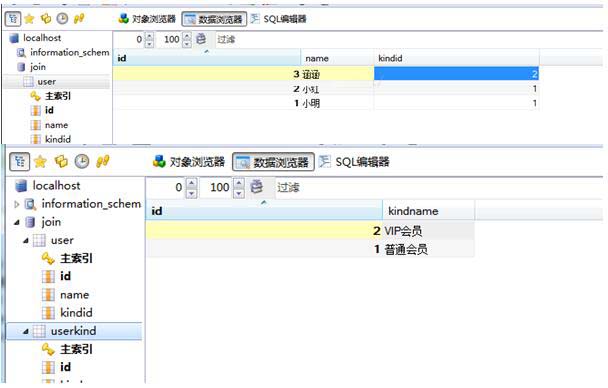Sort by the kindname column header
The height and width of the screenshot is (388, 608).
click(428, 211)
